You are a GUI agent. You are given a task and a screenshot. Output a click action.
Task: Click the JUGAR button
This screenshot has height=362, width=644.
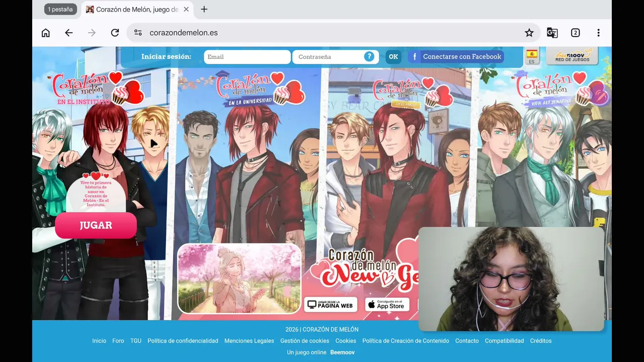tap(96, 225)
